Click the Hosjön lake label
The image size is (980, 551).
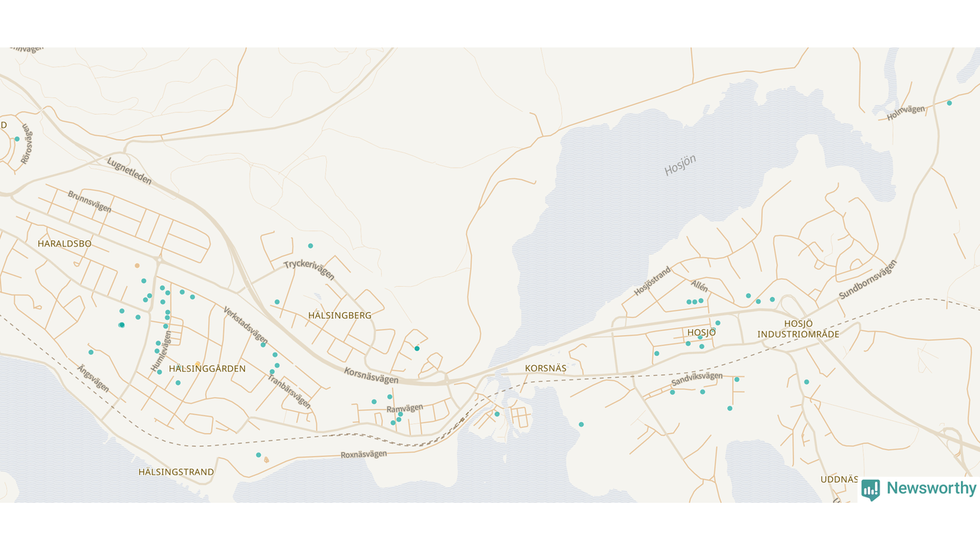pyautogui.click(x=680, y=165)
